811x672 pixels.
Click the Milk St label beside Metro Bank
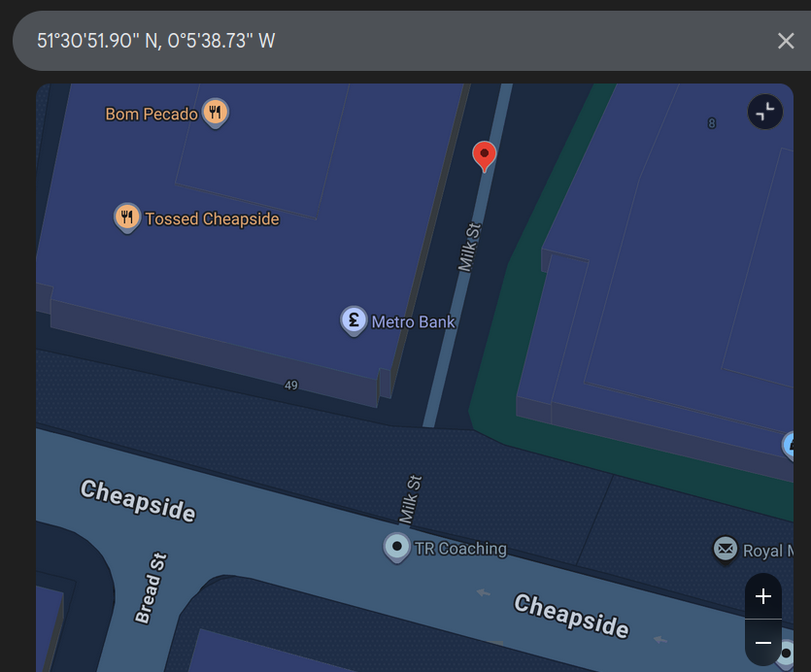(x=470, y=248)
